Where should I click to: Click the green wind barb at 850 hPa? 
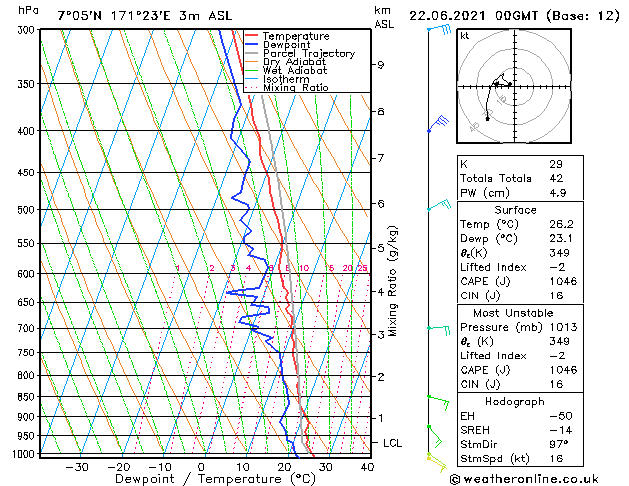[438, 402]
